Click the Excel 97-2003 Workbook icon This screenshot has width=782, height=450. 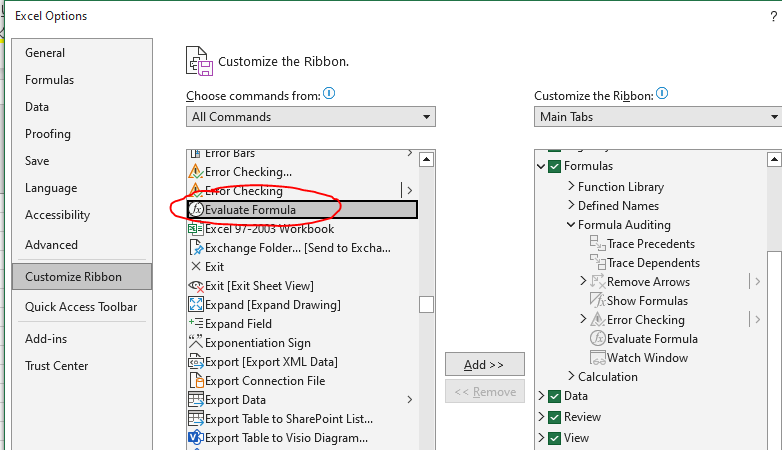[196, 229]
